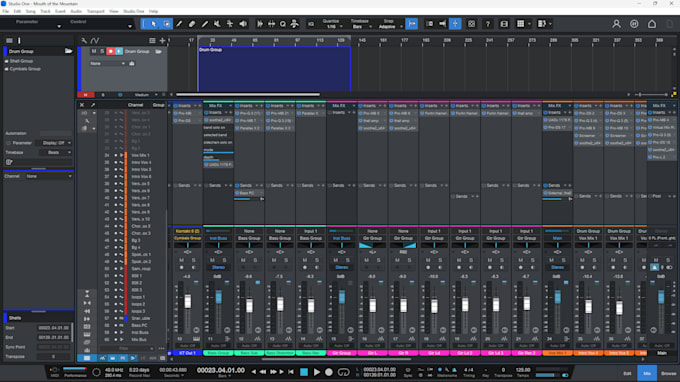Open PreSonus Sphere circular icon

click(x=634, y=24)
